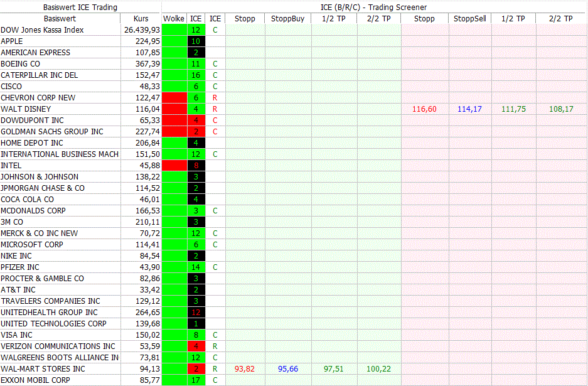Select JPMORGAN CHASE & CO row
Viewport: 588px width, 386px height.
43,188
